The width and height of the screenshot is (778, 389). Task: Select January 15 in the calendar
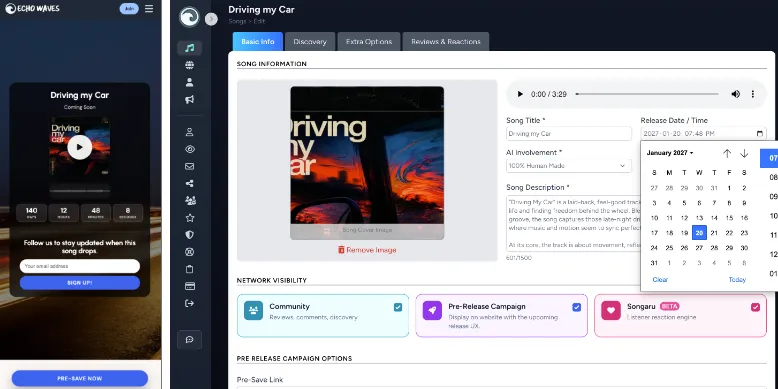click(729, 218)
